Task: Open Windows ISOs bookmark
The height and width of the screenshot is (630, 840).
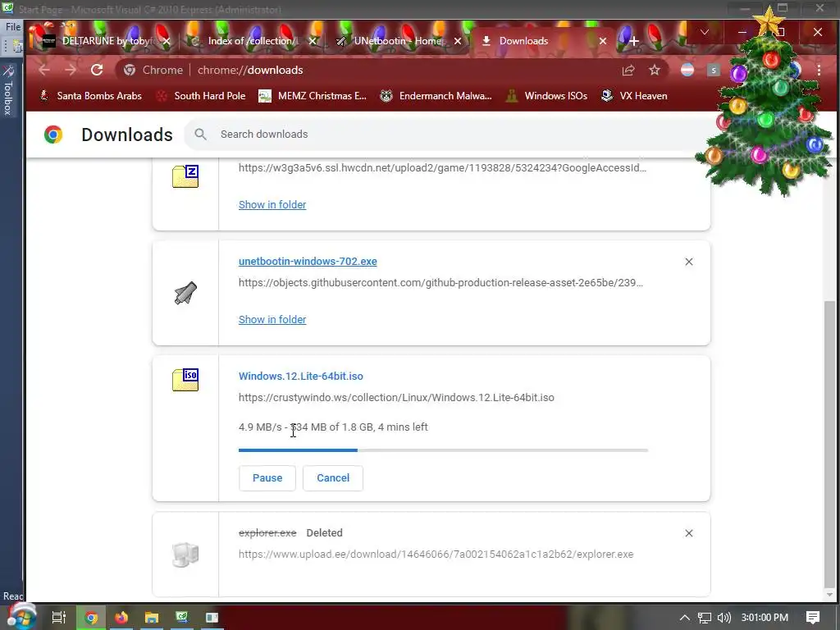Action: (547, 96)
